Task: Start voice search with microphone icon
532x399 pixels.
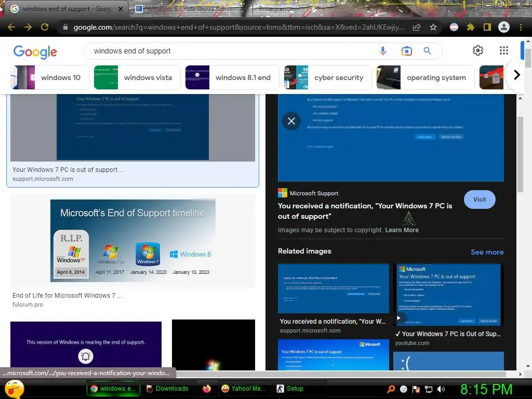Action: 383,51
